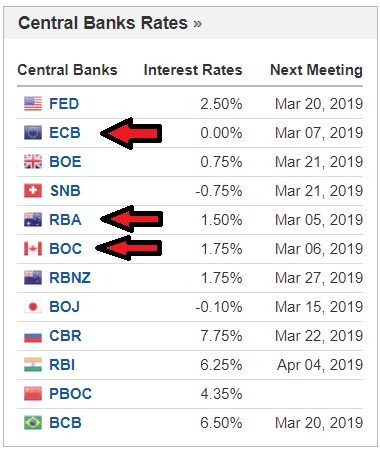
Task: Click the double chevron after the title
Action: click(x=198, y=24)
